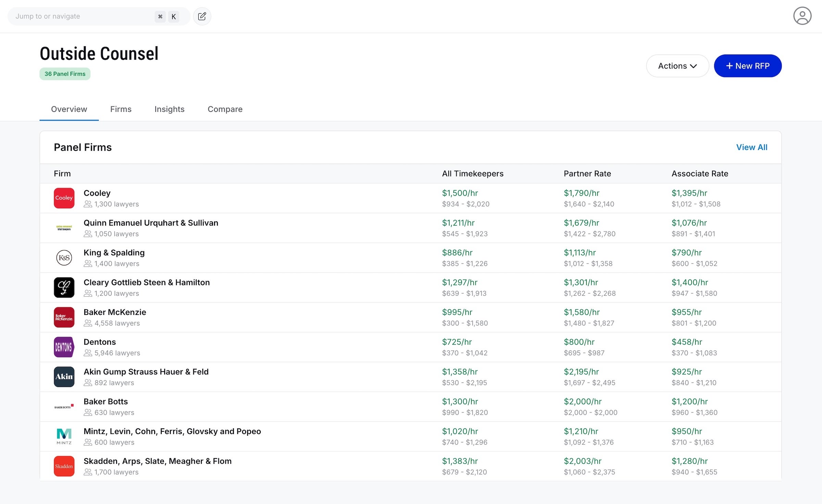Open View All panel firms

coord(751,147)
